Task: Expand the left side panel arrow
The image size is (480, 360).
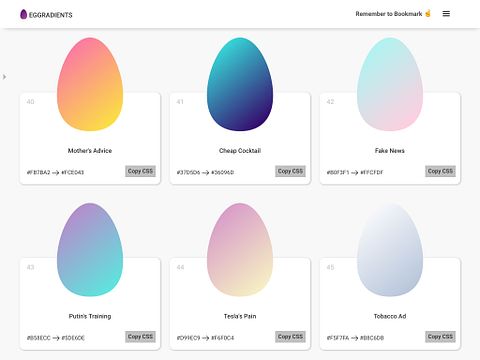Action: tap(4, 77)
